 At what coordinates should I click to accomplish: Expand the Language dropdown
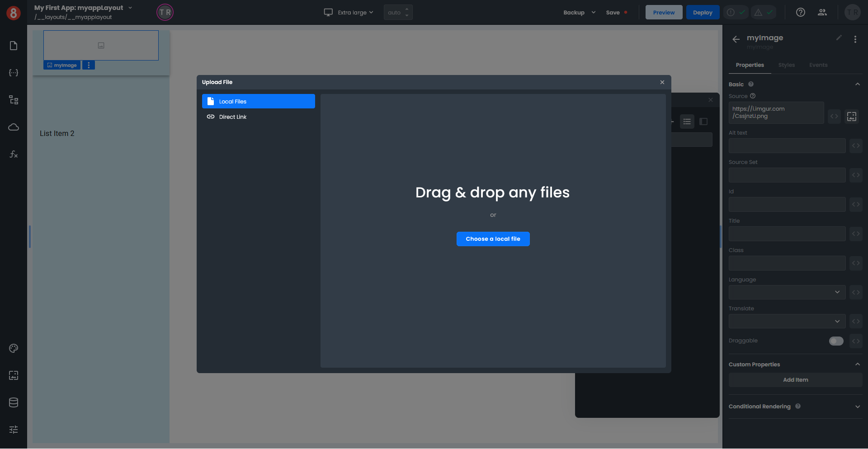tap(787, 292)
